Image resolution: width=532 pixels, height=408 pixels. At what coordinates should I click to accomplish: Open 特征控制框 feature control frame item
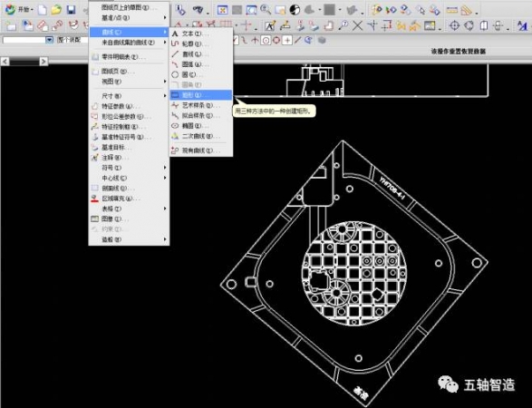(x=129, y=127)
